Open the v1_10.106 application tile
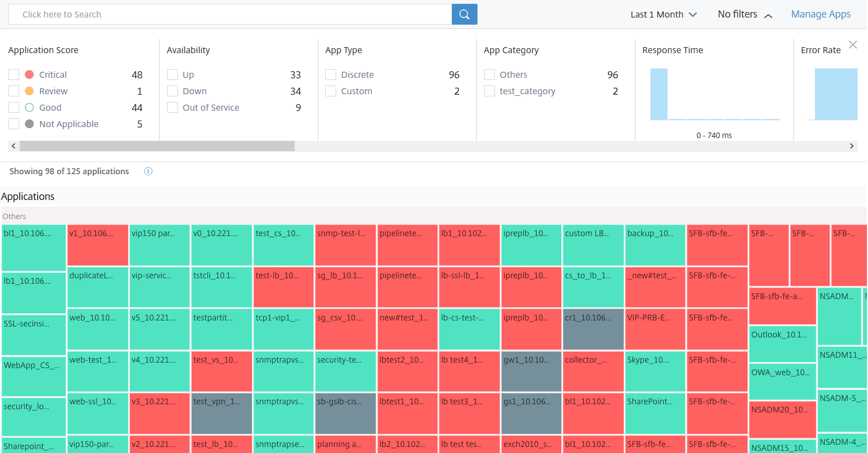The image size is (868, 453). tap(97, 245)
